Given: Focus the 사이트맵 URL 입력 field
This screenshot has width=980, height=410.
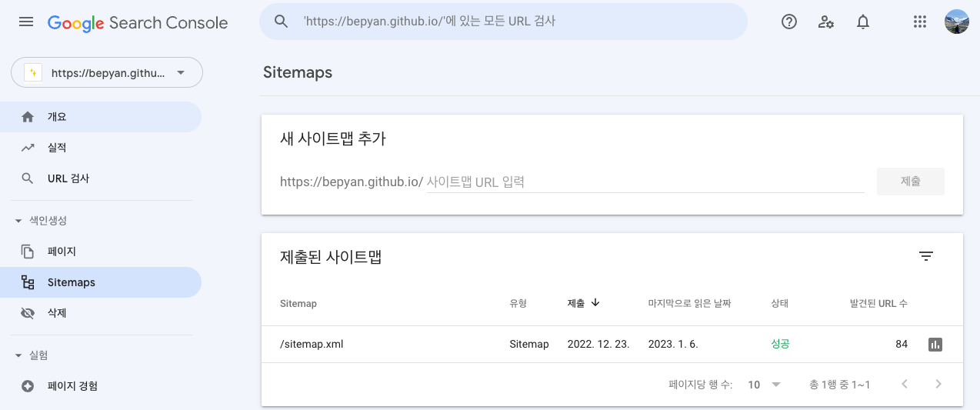Looking at the screenshot, I should [645, 182].
